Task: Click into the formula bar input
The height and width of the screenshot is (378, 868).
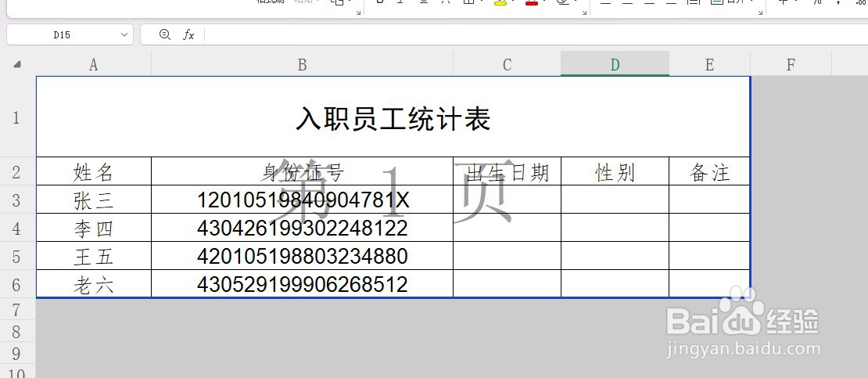Action: 536,34
